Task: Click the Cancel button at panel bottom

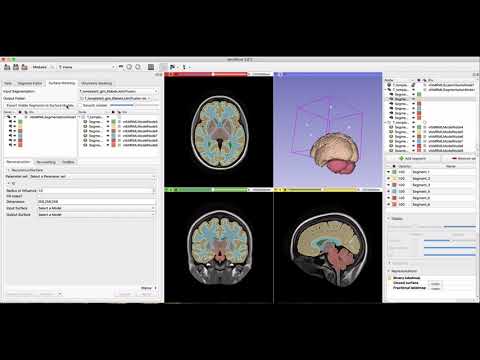Action: point(125,294)
